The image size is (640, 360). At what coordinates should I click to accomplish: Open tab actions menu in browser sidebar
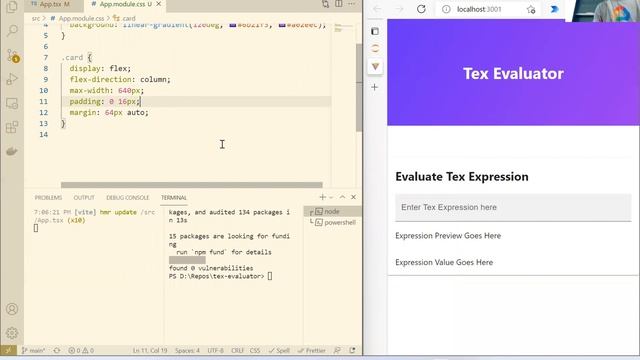pyautogui.click(x=375, y=31)
